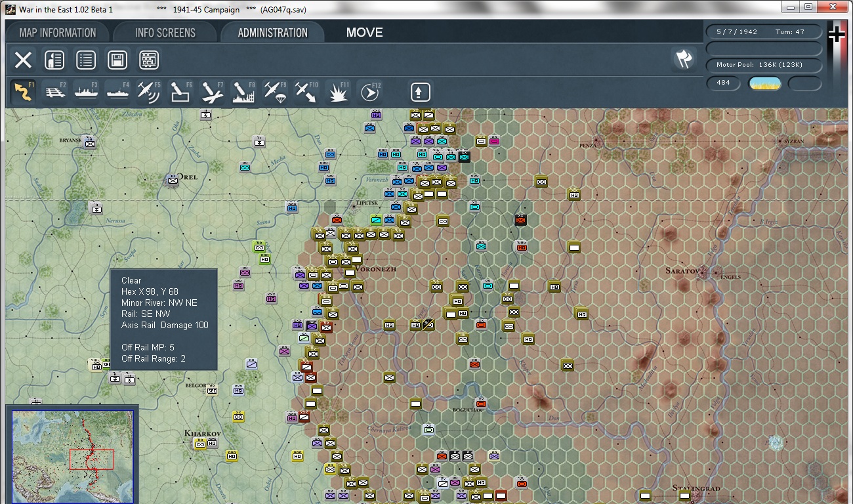This screenshot has width=853, height=504.
Task: Select the Administration tab
Action: [x=272, y=33]
